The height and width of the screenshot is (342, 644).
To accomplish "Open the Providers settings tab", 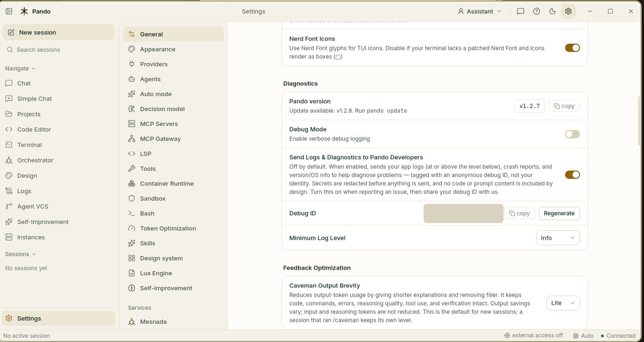I will [x=173, y=64].
